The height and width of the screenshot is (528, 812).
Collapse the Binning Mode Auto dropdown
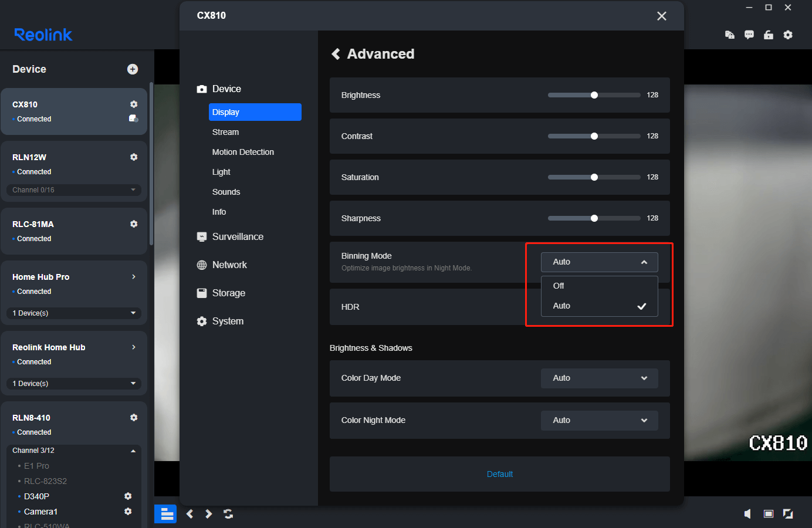coord(600,262)
